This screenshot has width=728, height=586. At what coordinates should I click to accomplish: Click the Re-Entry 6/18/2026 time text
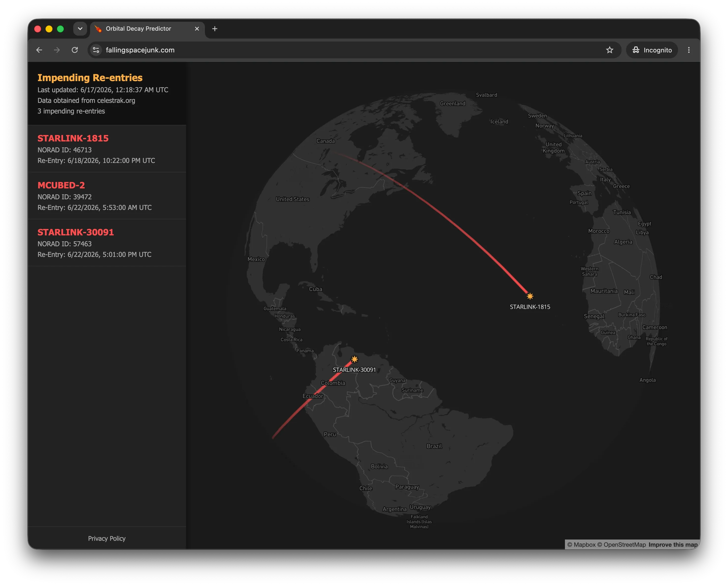pyautogui.click(x=96, y=161)
